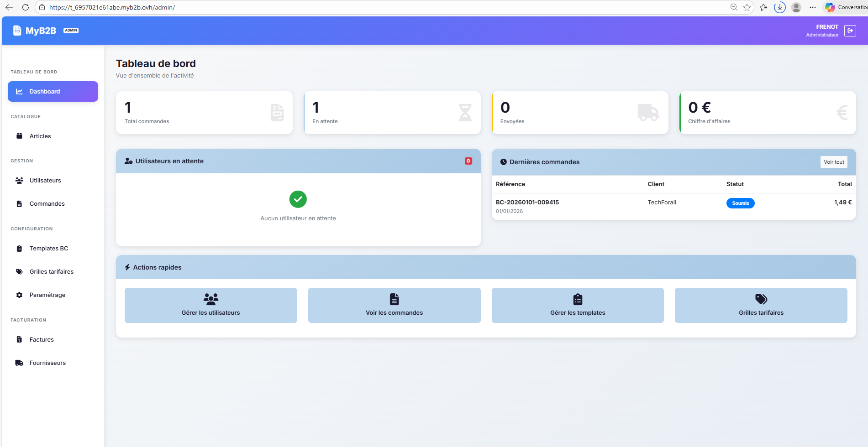The width and height of the screenshot is (868, 447).
Task: Click the logout icon next to FRENOT
Action: tap(850, 31)
